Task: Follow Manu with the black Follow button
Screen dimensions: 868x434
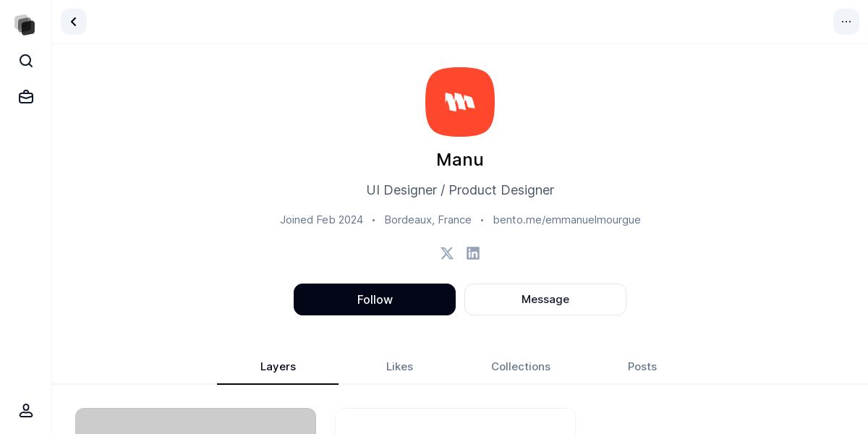Action: click(375, 299)
